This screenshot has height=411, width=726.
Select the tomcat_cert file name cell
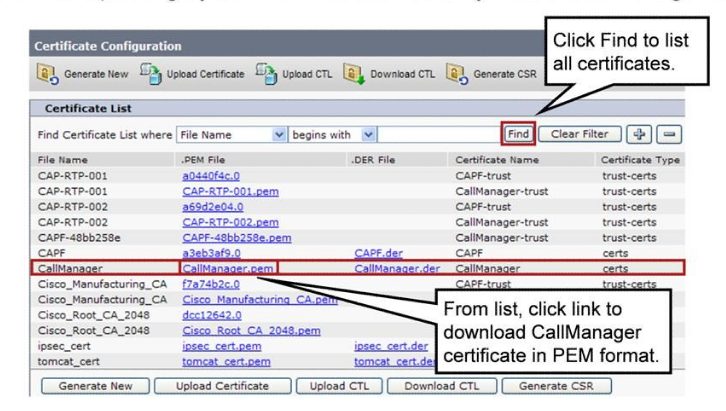coord(69,361)
